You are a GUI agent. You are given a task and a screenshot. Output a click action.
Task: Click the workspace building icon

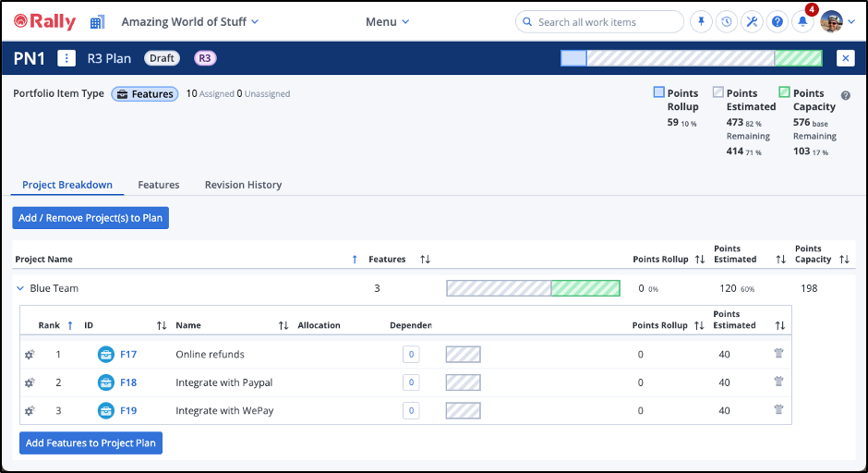[x=97, y=22]
